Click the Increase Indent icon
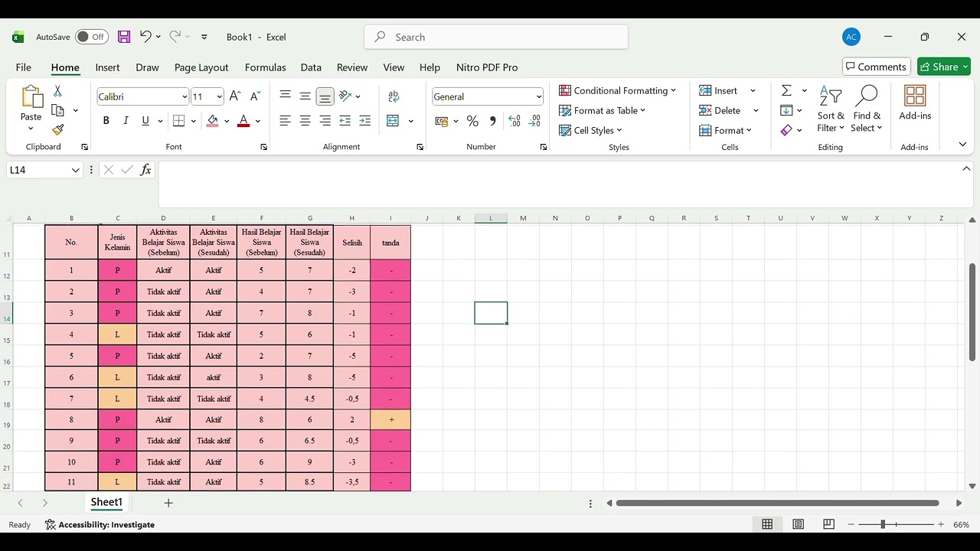This screenshot has height=551, width=980. 365,121
